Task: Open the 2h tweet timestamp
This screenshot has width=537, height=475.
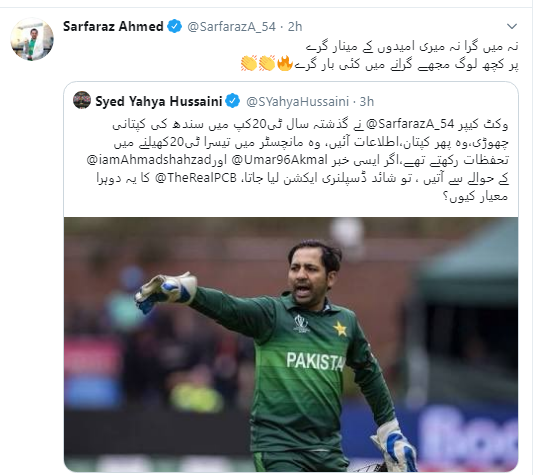Action: (x=295, y=27)
